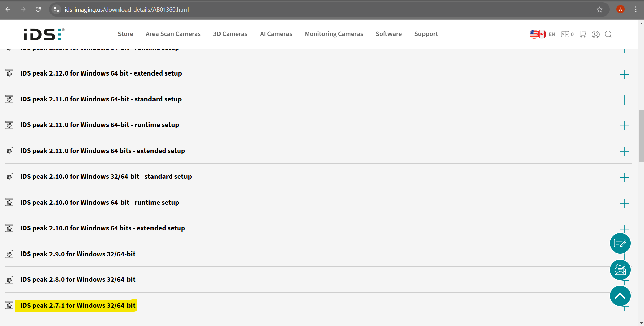
Task: Click the vertical scrollbar thumb
Action: point(641,136)
